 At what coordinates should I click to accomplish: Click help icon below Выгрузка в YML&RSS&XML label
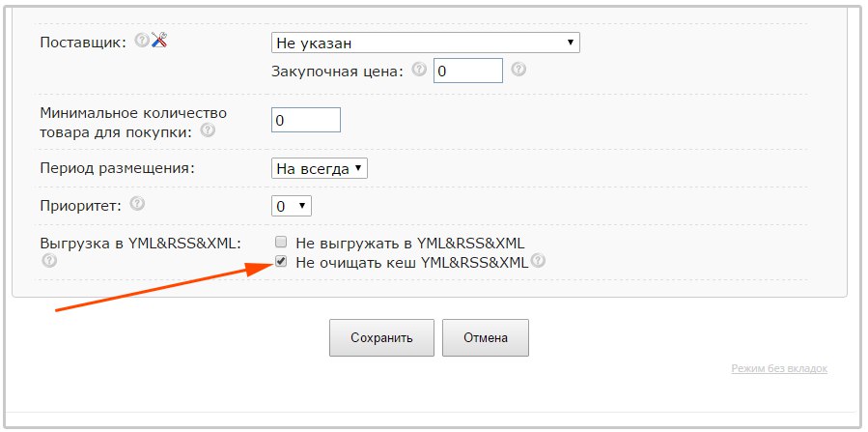coord(48,260)
